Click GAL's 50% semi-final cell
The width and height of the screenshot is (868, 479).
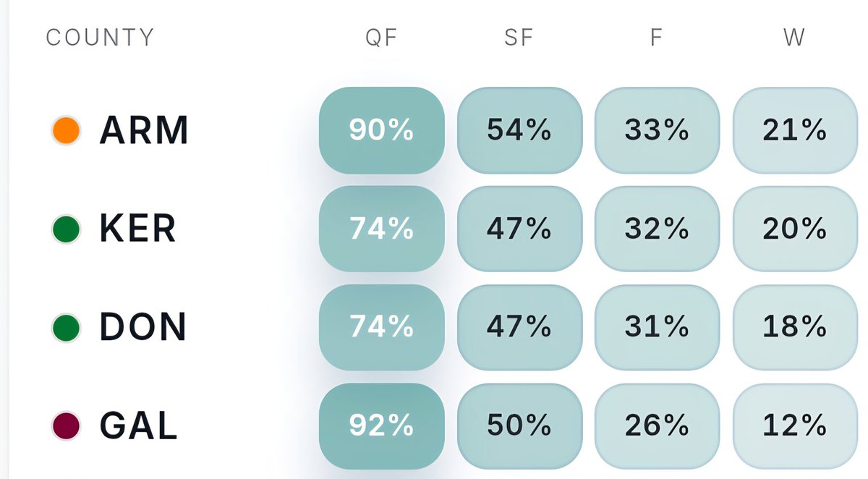click(519, 426)
